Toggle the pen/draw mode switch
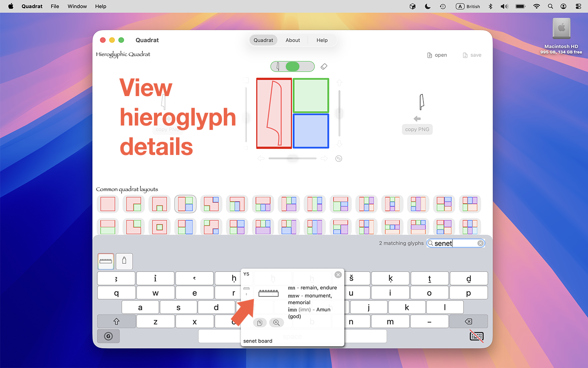This screenshot has width=588, height=368. (x=292, y=66)
